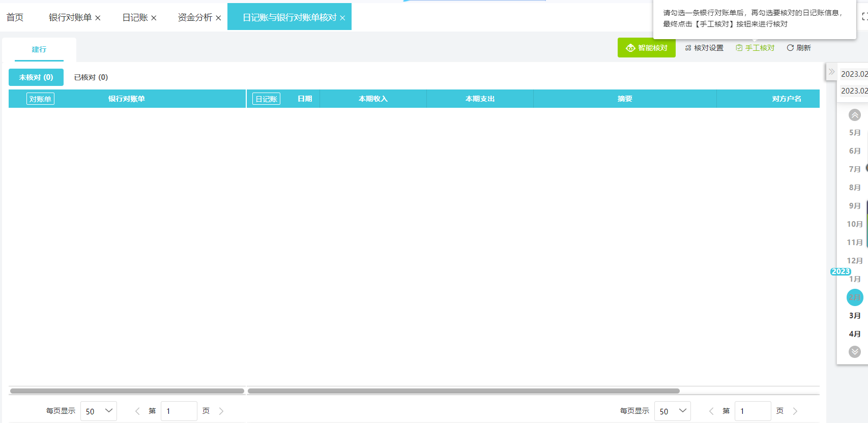The image size is (868, 423).
Task: Click the right horizontal scrollbar
Action: point(464,391)
